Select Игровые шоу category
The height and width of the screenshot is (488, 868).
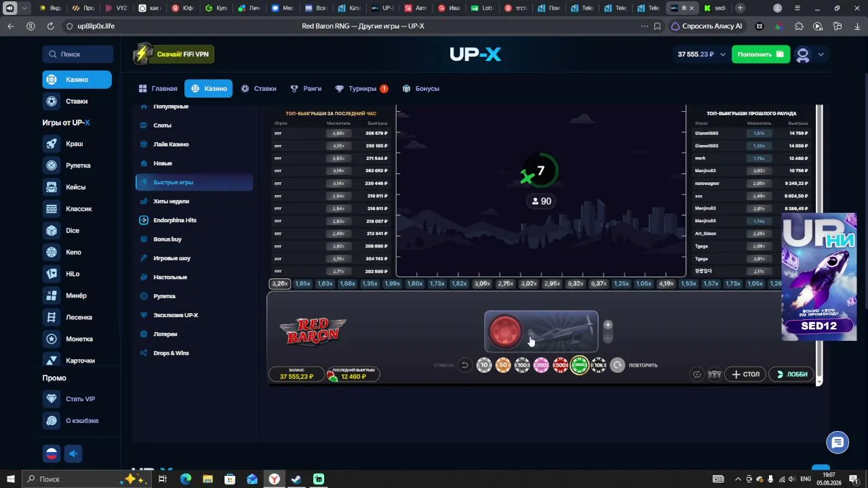194,258
